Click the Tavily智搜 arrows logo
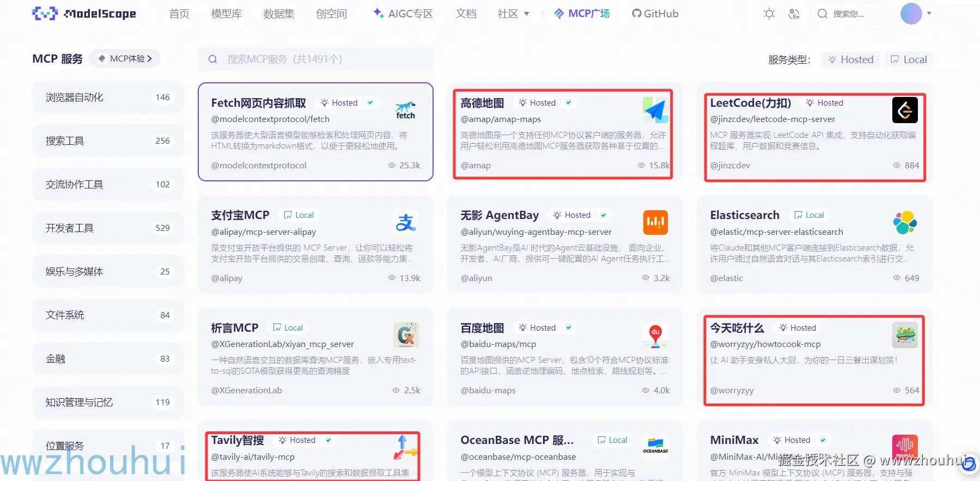This screenshot has width=980, height=481. click(406, 448)
